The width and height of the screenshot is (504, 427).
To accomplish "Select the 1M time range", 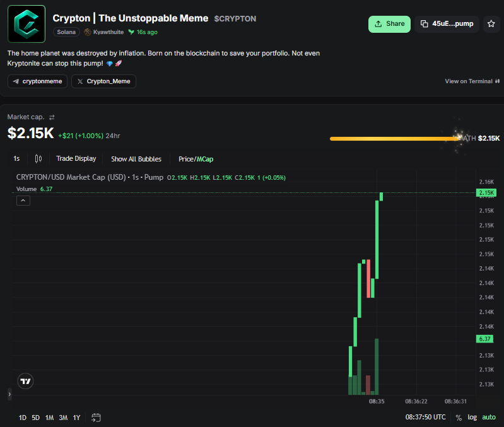I will point(49,418).
